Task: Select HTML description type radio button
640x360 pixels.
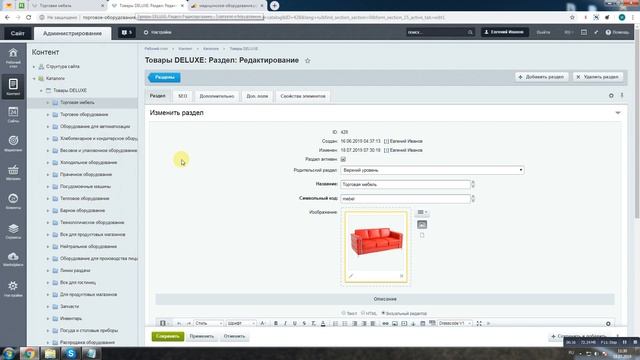Action: pos(363,313)
